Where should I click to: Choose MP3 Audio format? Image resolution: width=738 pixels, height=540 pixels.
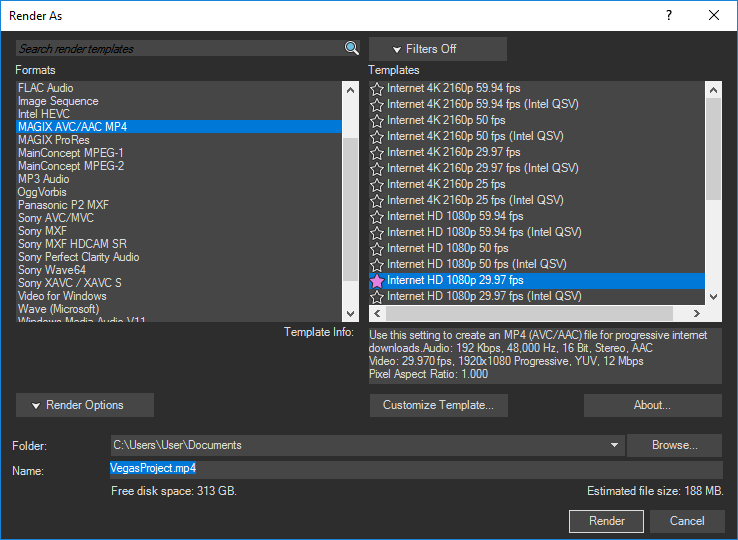pos(179,179)
